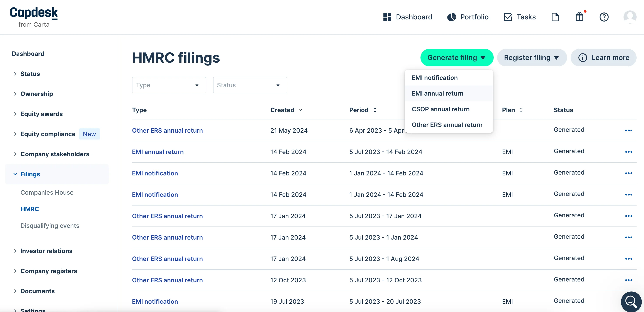Open the Capdesk logo home link
This screenshot has width=644, height=312.
[x=34, y=17]
